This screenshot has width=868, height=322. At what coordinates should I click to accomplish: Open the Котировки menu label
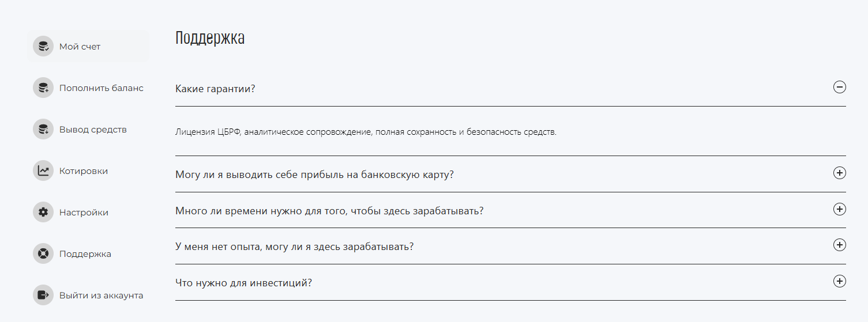click(84, 171)
